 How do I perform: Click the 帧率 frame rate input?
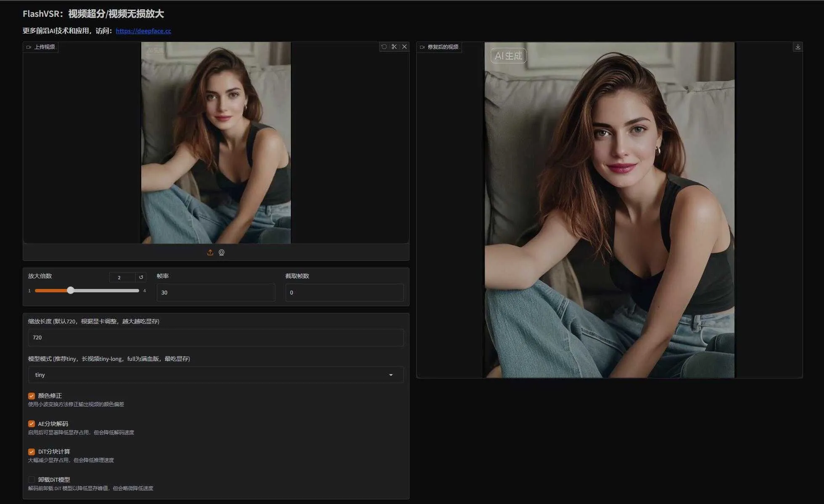216,292
